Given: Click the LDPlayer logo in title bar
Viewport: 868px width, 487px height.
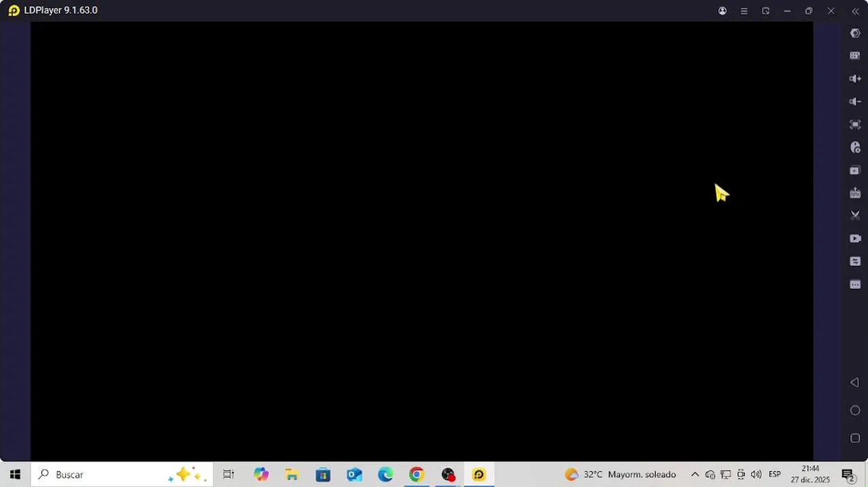Looking at the screenshot, I should (14, 10).
